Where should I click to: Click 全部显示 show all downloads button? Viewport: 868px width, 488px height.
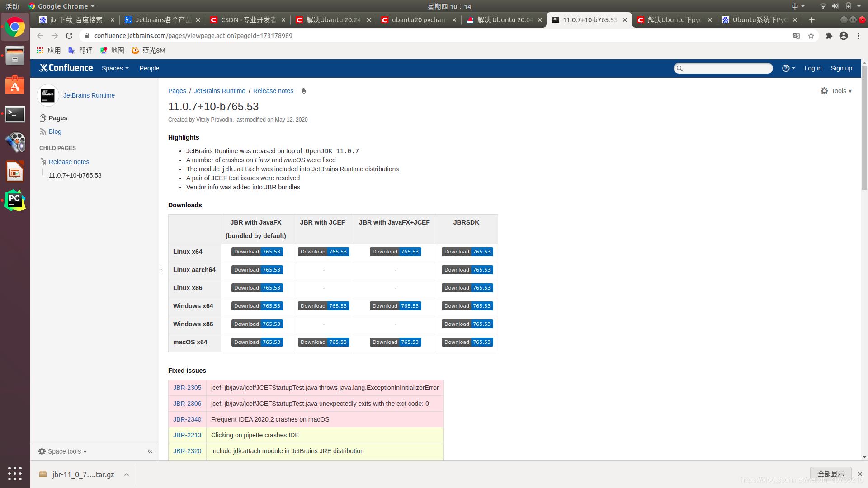(831, 474)
